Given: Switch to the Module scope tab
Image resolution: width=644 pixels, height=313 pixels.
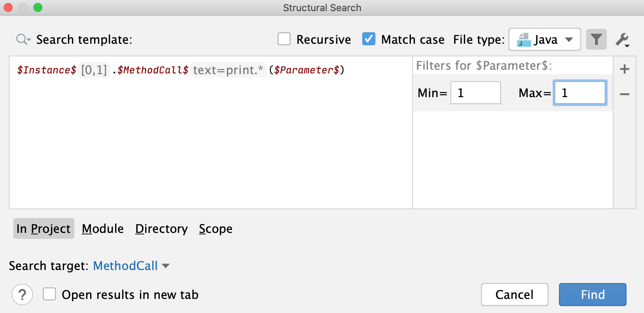Looking at the screenshot, I should [103, 229].
